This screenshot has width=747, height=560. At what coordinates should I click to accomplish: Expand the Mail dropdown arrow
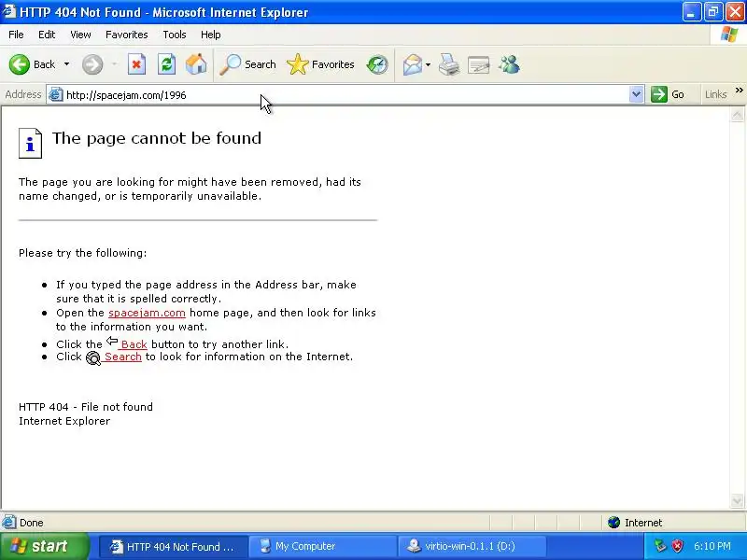pyautogui.click(x=428, y=64)
